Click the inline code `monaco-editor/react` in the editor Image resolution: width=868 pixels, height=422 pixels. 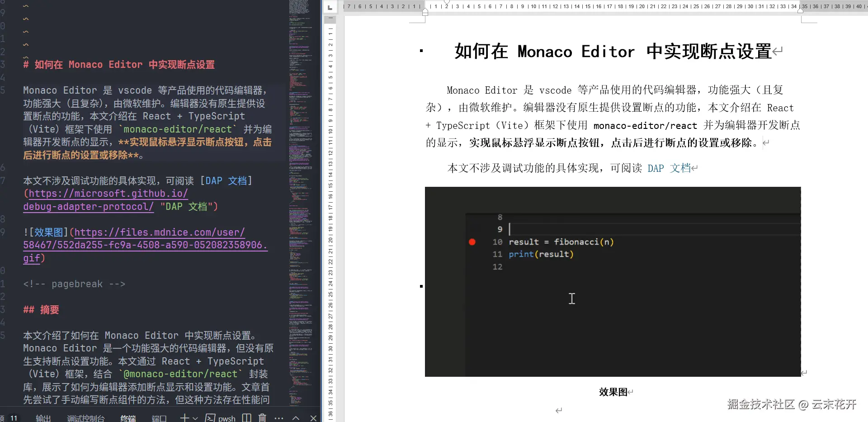tap(178, 129)
